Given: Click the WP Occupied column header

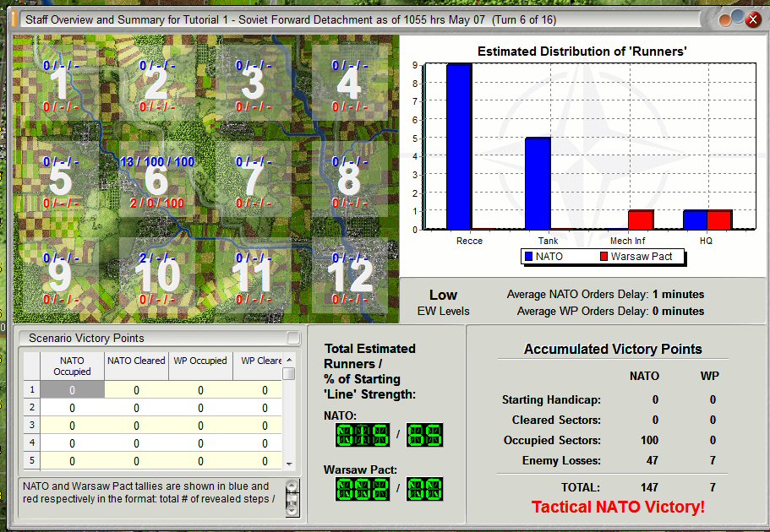Looking at the screenshot, I should point(200,366).
